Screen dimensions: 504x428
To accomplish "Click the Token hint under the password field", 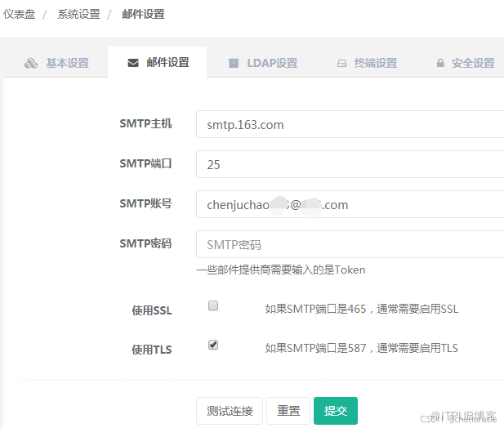I will coord(281,270).
